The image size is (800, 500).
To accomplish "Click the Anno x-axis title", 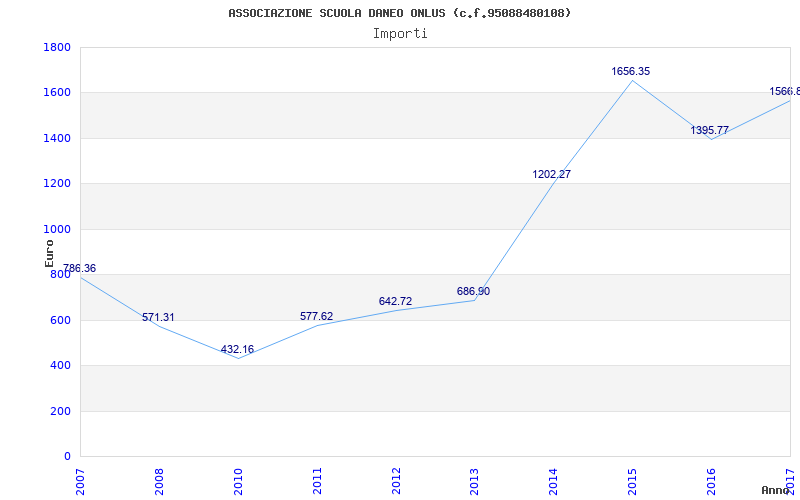I will point(775,490).
